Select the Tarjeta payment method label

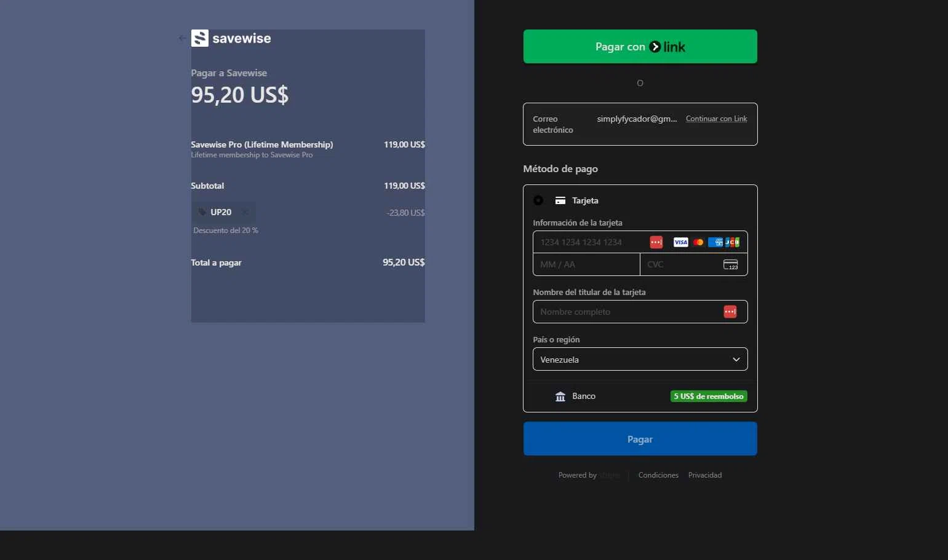pos(585,200)
